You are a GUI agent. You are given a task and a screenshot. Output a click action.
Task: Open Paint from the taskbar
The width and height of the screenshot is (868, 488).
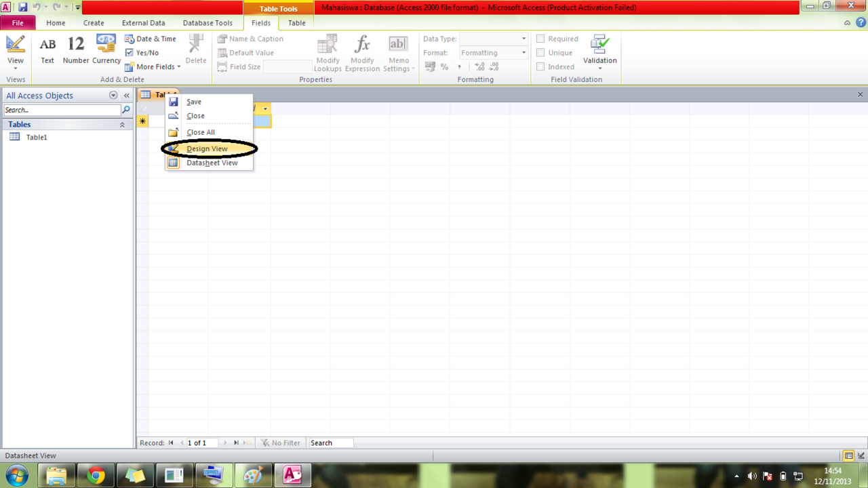(253, 476)
